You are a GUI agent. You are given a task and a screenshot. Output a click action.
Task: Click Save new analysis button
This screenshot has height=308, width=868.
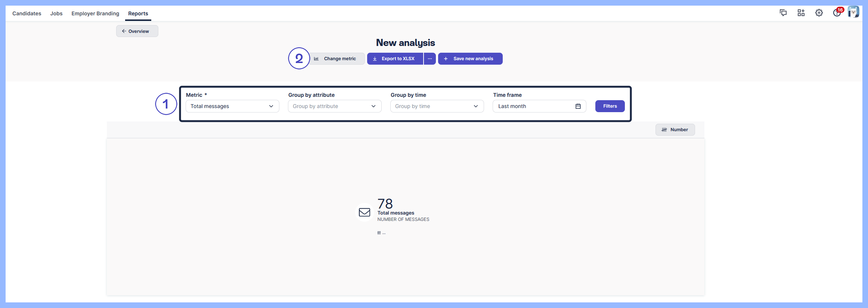click(470, 59)
